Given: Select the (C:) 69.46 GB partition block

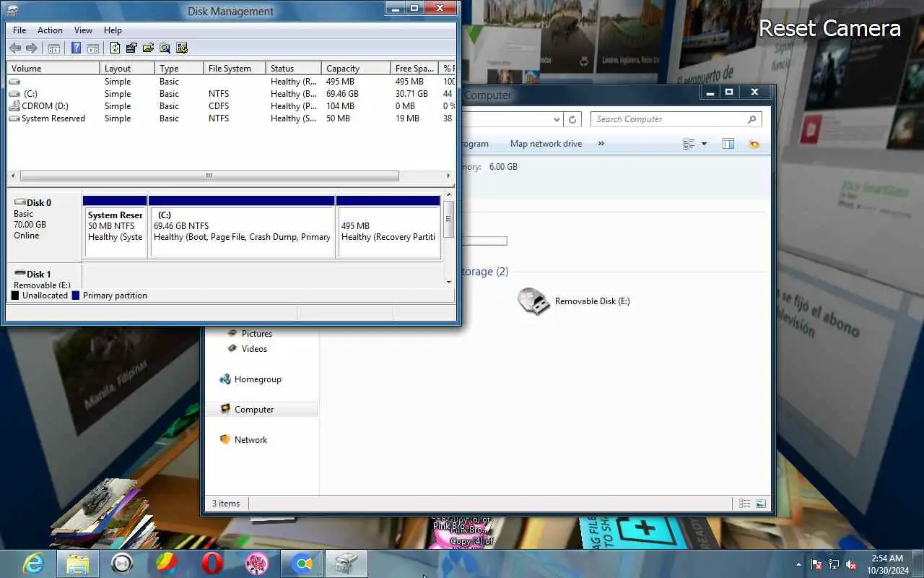Looking at the screenshot, I should pyautogui.click(x=242, y=227).
